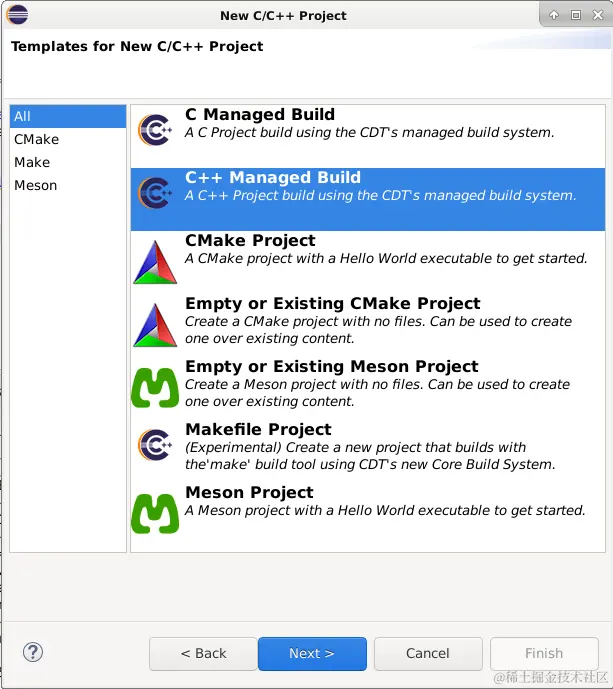Open help with the question mark icon

click(x=33, y=652)
